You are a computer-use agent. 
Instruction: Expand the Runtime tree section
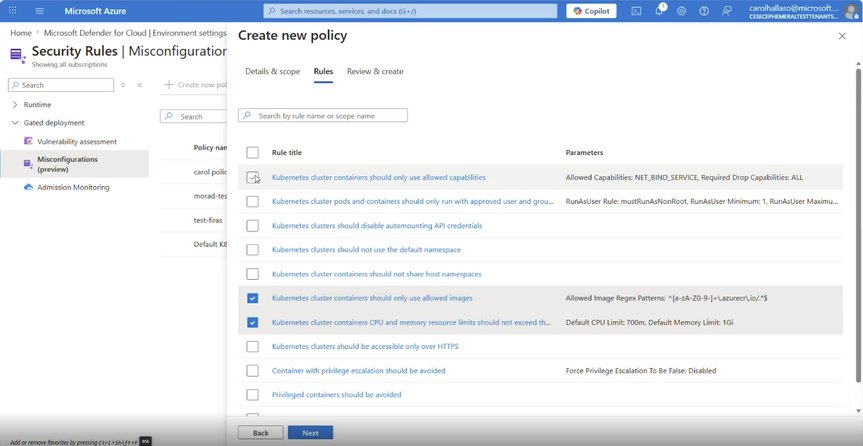[x=15, y=105]
